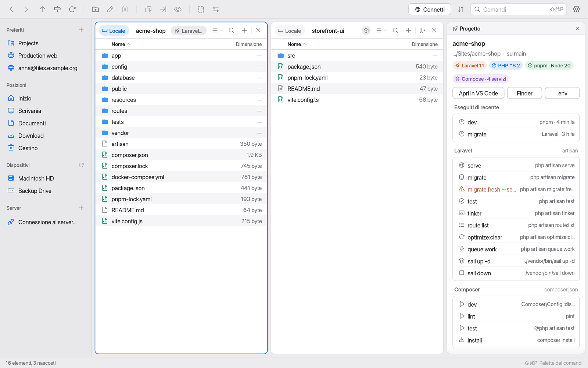Reload the current folder listing
The height and width of the screenshot is (368, 588).
[x=72, y=9]
